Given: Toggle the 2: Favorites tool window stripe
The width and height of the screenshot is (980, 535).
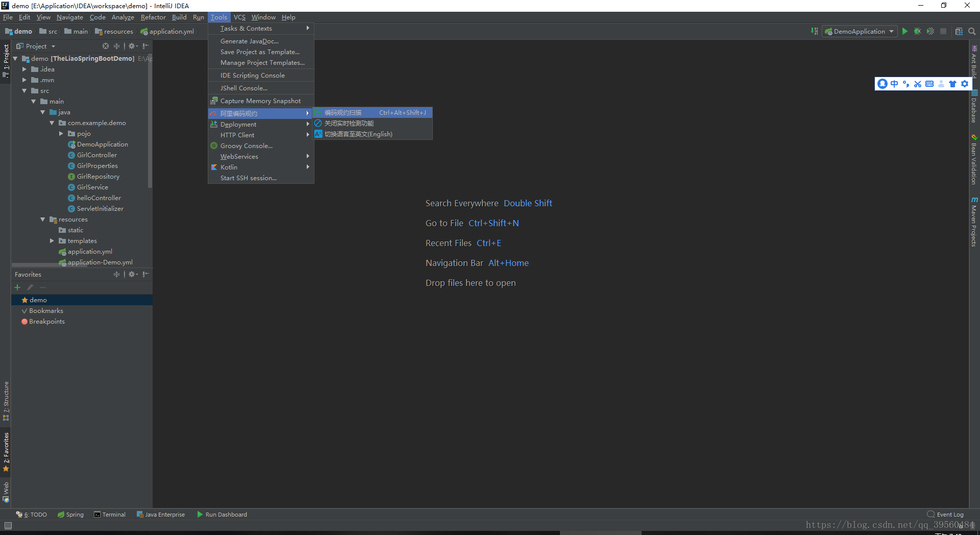Looking at the screenshot, I should (x=6, y=452).
